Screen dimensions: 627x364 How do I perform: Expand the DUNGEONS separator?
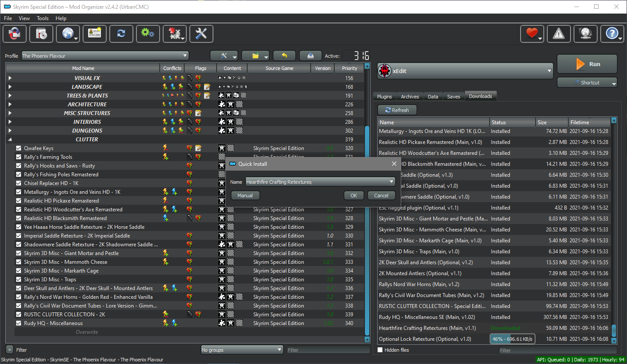10,131
